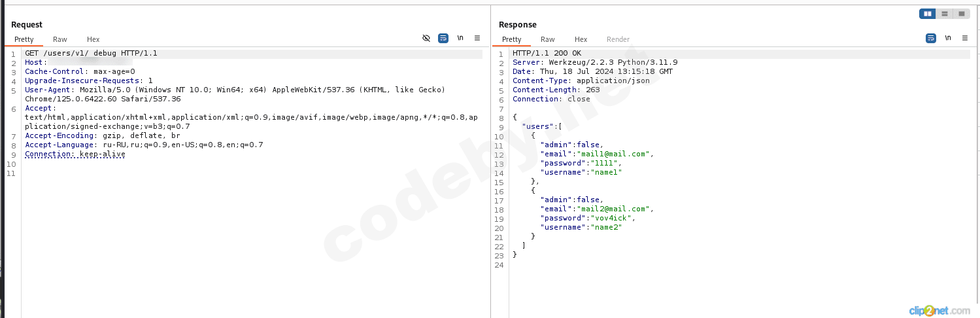Switch to side-by-side layout view
980x318 pixels.
(x=928, y=14)
